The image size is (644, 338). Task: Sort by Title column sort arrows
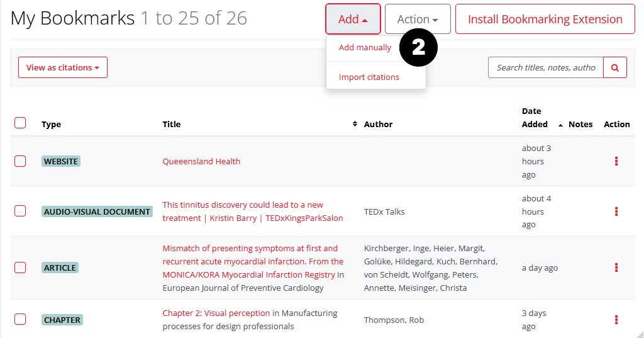coord(355,124)
